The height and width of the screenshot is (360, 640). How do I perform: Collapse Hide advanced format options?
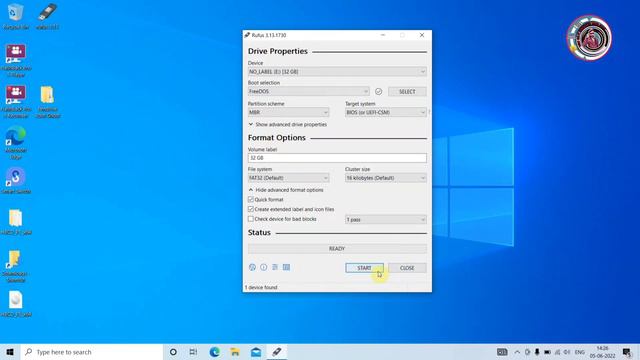[x=286, y=190]
